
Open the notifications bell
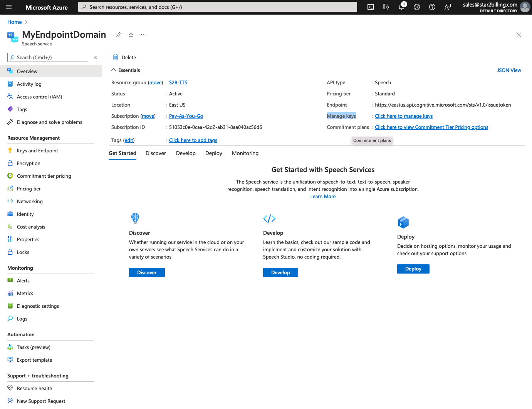click(x=401, y=7)
